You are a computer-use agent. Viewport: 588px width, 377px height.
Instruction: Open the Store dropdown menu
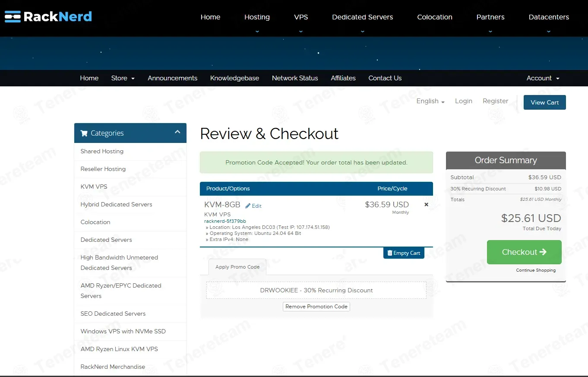pos(123,78)
